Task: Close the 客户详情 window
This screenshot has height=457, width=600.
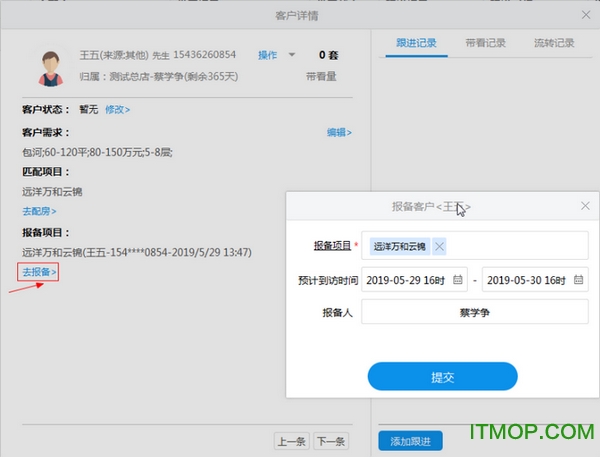Action: (x=586, y=14)
